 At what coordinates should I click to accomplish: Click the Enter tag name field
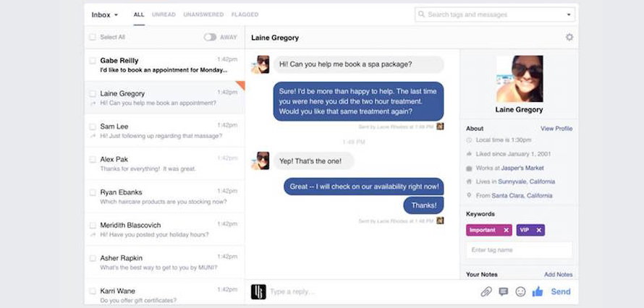519,250
